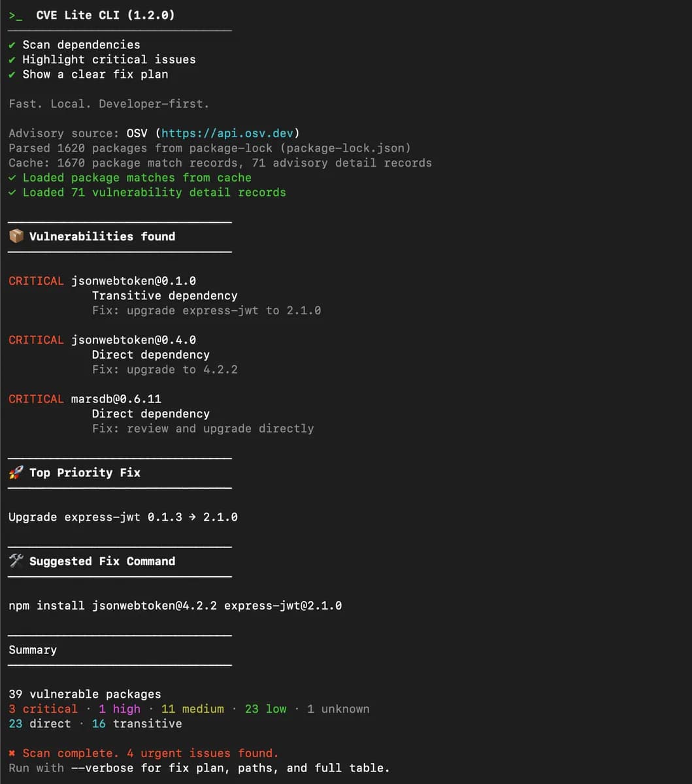This screenshot has height=784, width=692.
Task: Click the terminal prompt icon beside CVE Lite CLI
Action: coord(16,15)
